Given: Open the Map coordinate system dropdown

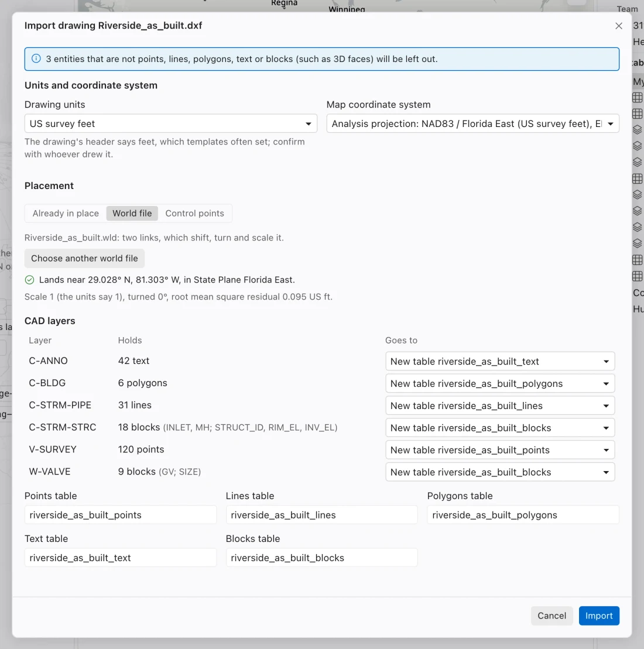Looking at the screenshot, I should pos(472,123).
